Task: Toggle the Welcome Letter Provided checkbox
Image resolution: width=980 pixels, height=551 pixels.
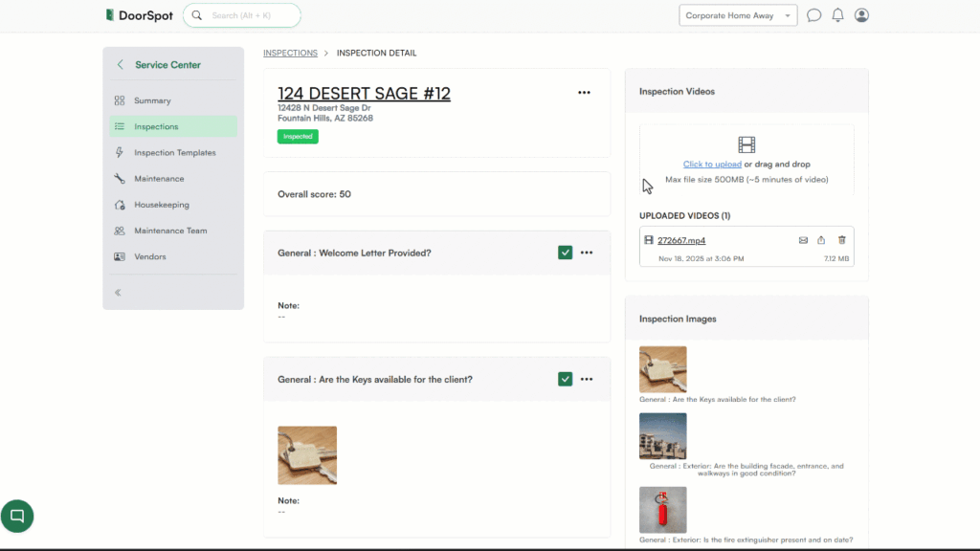Action: pos(566,253)
